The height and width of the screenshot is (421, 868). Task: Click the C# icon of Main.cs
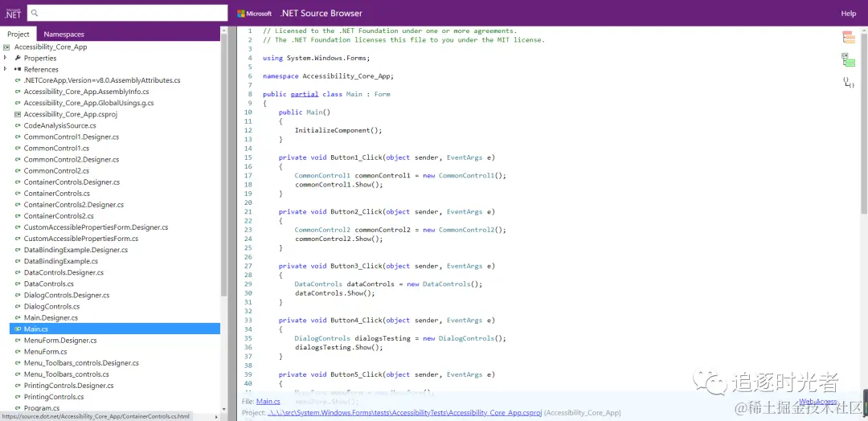(x=18, y=329)
